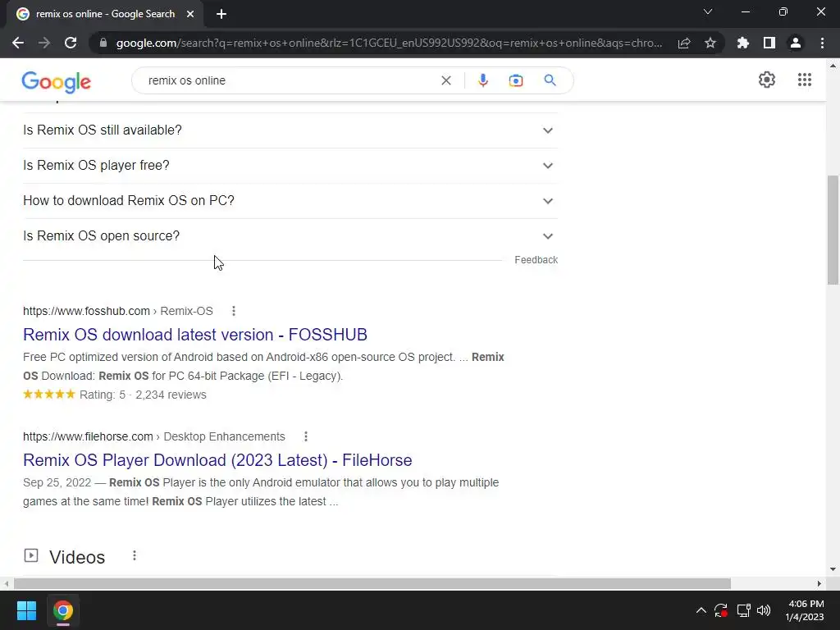Close the remix os online tab
The height and width of the screenshot is (630, 840).
[190, 14]
